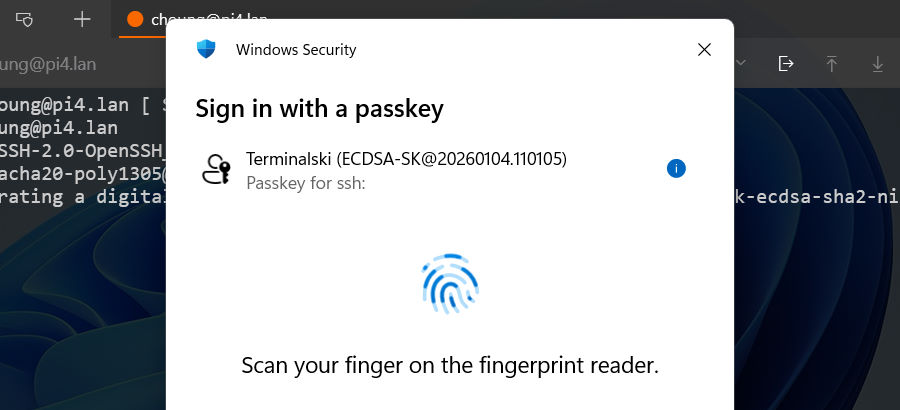Click the SSH-2.0-OpenSSH terminal output line
This screenshot has height=410, width=900.
(x=80, y=151)
